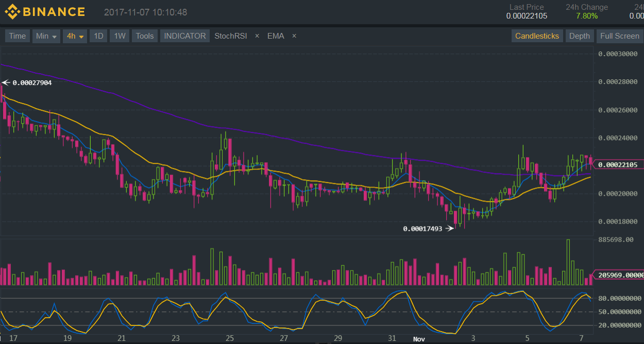Open the chart in Full Screen
This screenshot has width=644, height=344.
tap(620, 36)
